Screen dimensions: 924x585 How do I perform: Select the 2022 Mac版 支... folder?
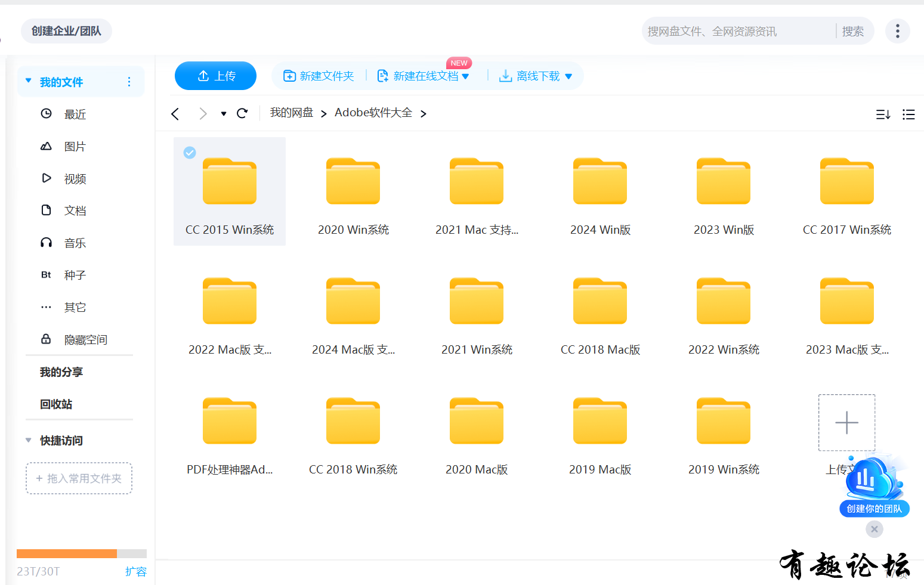point(230,311)
